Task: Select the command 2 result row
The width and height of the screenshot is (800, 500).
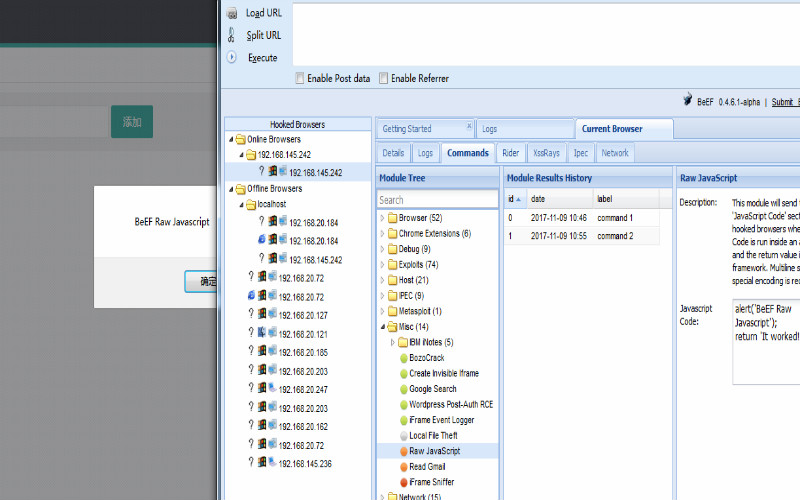Action: [x=582, y=236]
